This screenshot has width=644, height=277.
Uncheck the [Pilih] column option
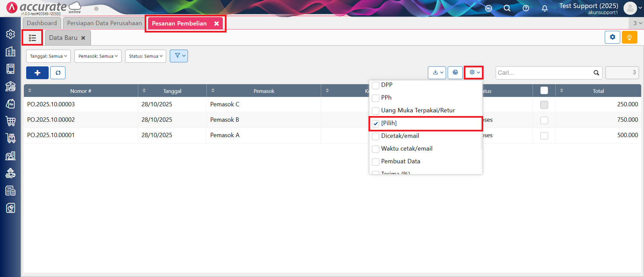376,123
